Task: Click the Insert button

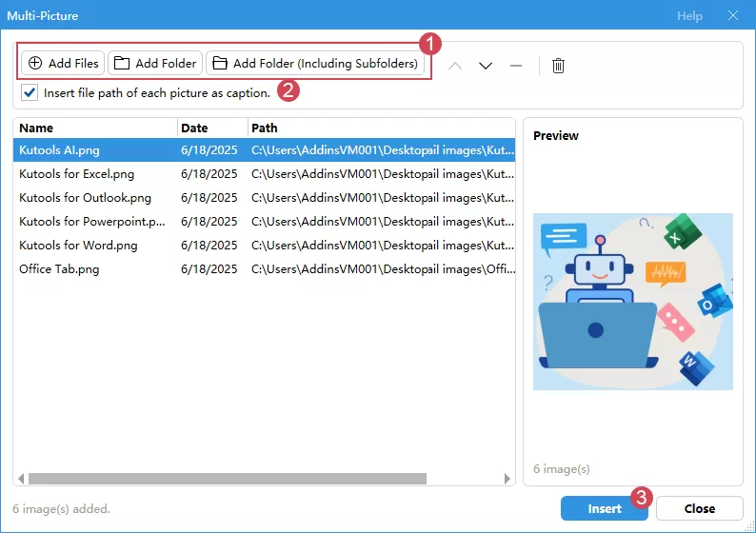Action: (x=604, y=508)
